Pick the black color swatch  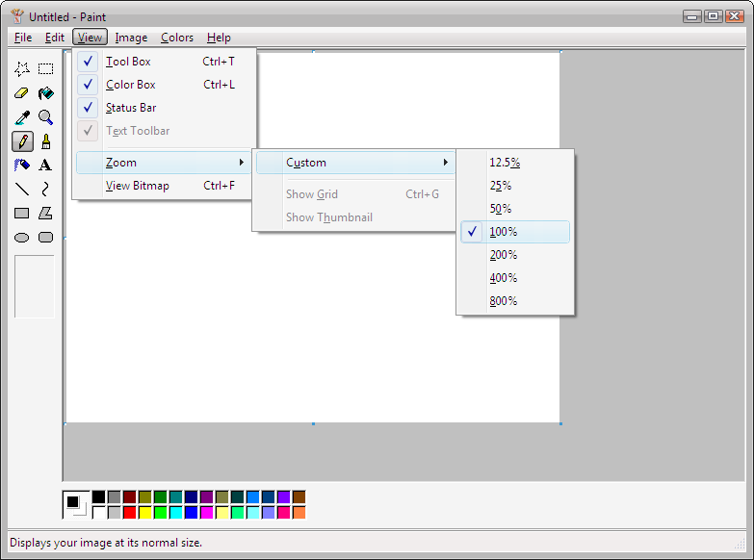[x=98, y=497]
